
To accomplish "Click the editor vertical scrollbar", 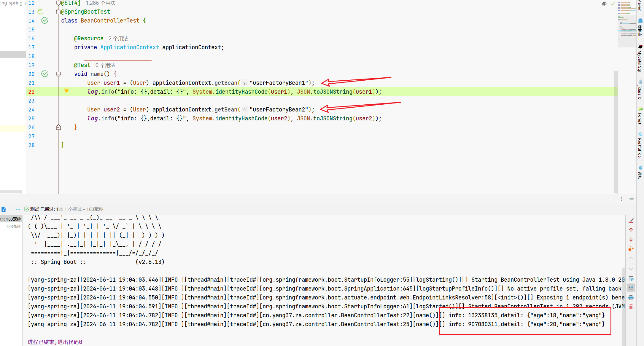I will (616, 132).
